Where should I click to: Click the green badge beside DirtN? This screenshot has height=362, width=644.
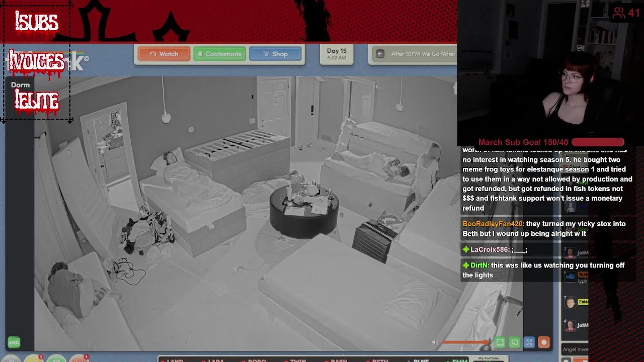point(466,265)
